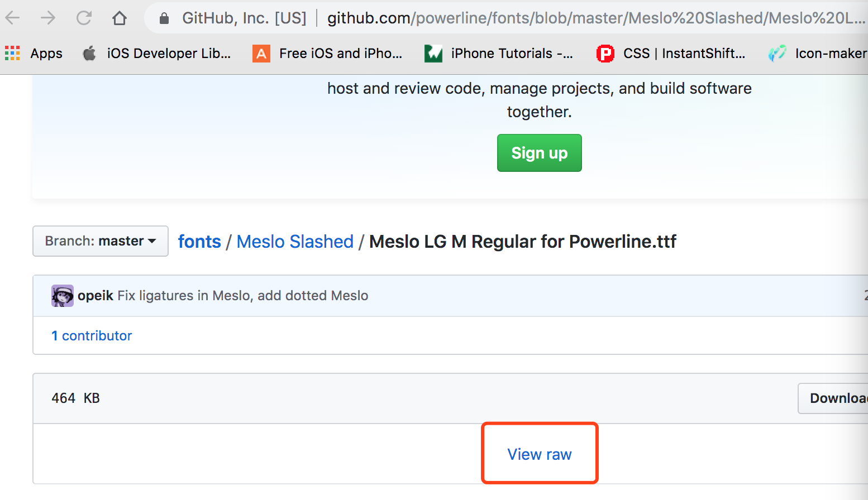
Task: Open CSS InstantShift bookmark
Action: click(671, 54)
